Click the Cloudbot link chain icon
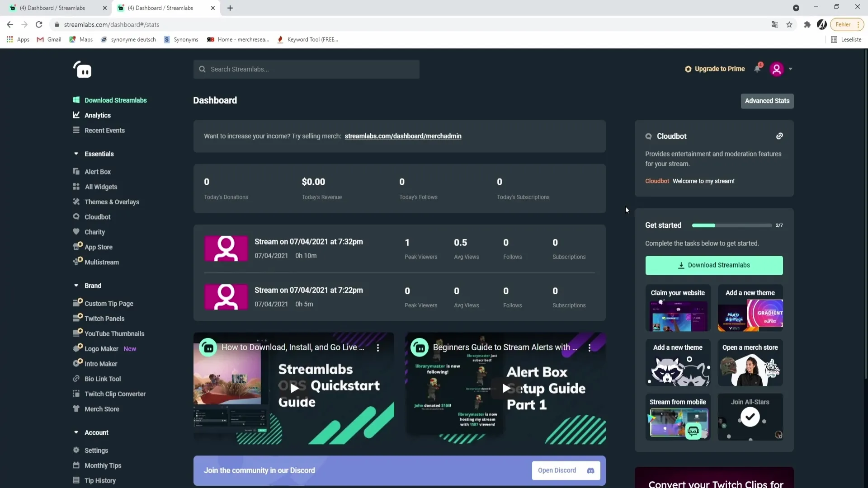The height and width of the screenshot is (488, 868). pos(779,136)
